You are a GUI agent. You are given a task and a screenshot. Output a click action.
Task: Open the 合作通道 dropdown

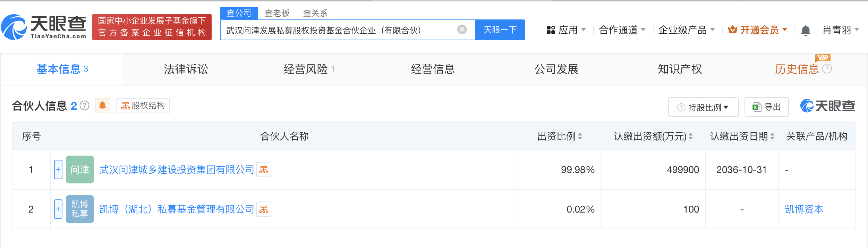622,30
